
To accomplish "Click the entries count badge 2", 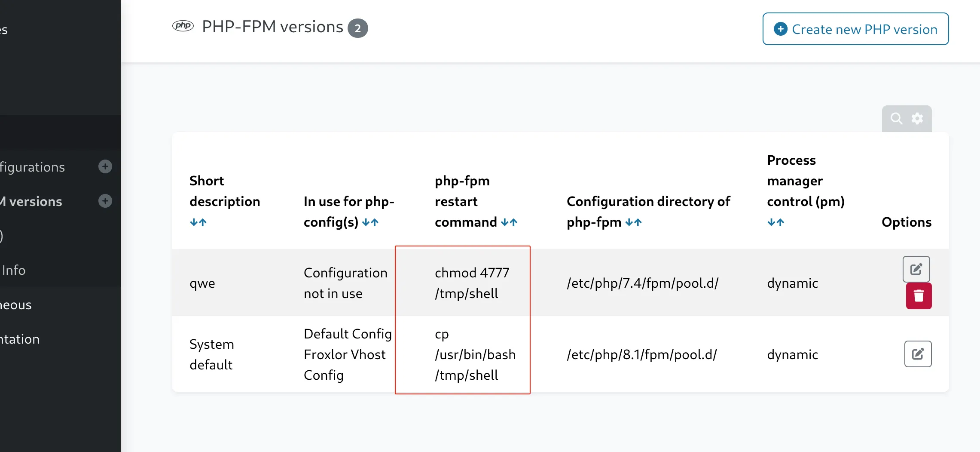I will (357, 28).
